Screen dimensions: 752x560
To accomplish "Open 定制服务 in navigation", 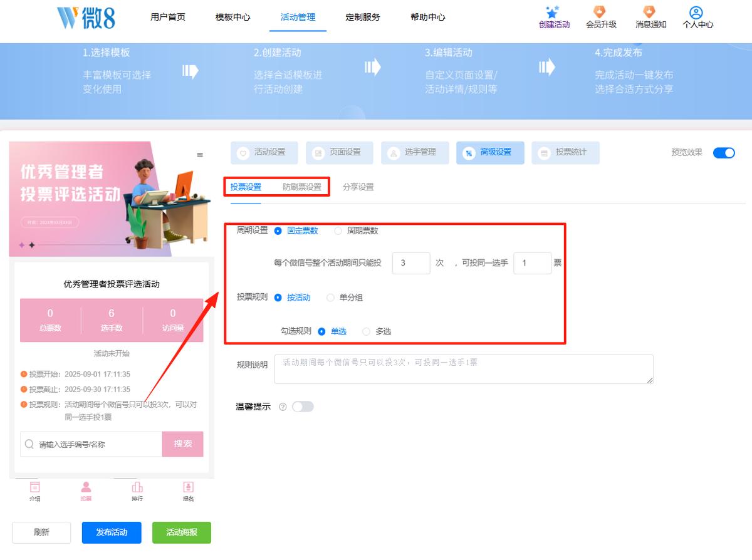I will click(363, 17).
